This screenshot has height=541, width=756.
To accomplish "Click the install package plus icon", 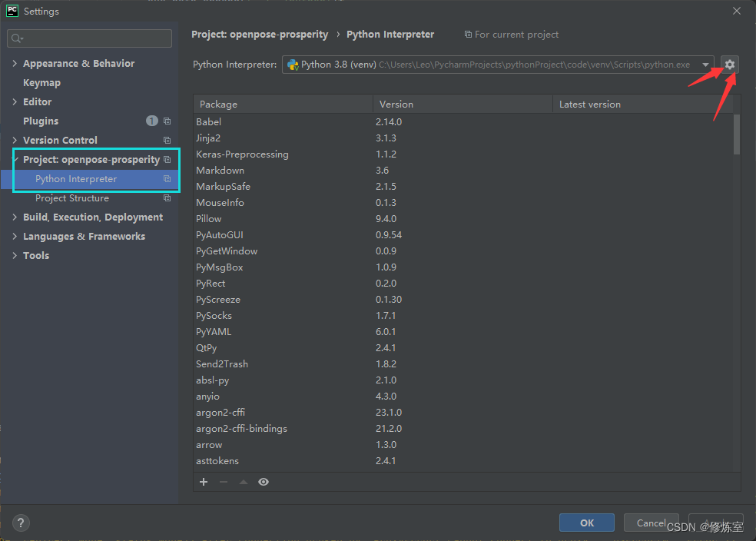I will point(204,482).
